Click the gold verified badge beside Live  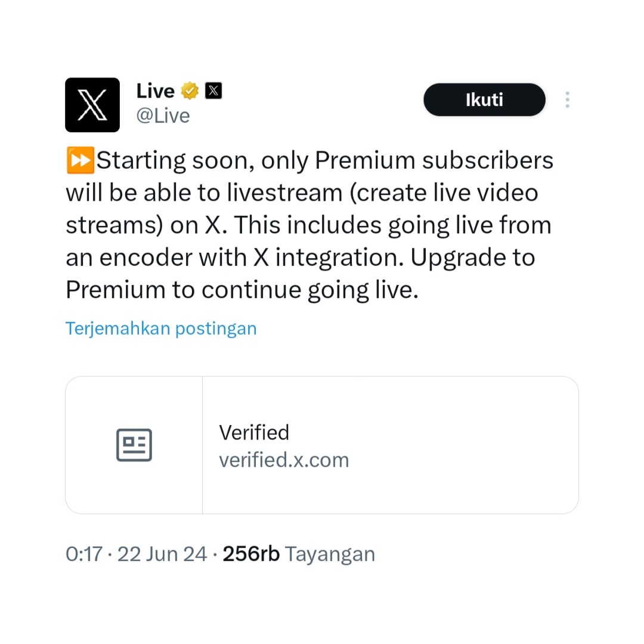[190, 91]
